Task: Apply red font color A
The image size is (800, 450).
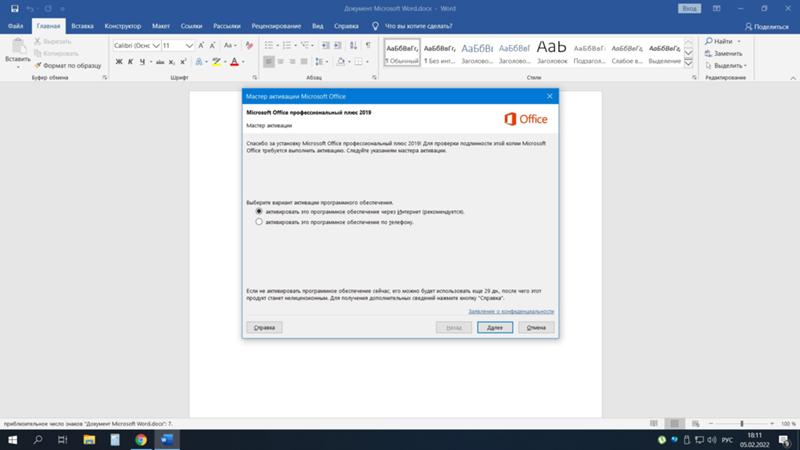Action: pos(234,62)
